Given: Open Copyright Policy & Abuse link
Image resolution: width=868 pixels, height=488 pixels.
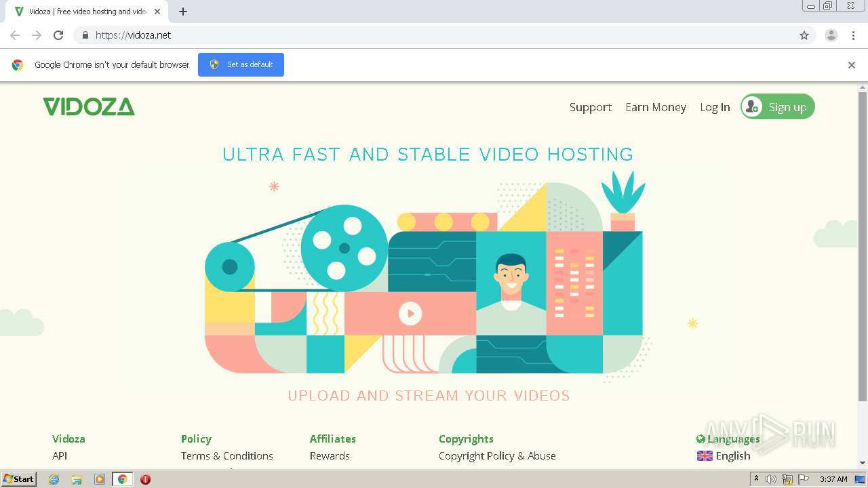Looking at the screenshot, I should point(497,456).
